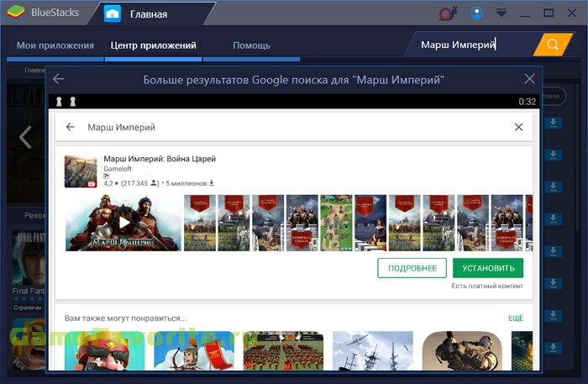
Task: Click previous carousel arrow in background window
Action: pyautogui.click(x=25, y=137)
